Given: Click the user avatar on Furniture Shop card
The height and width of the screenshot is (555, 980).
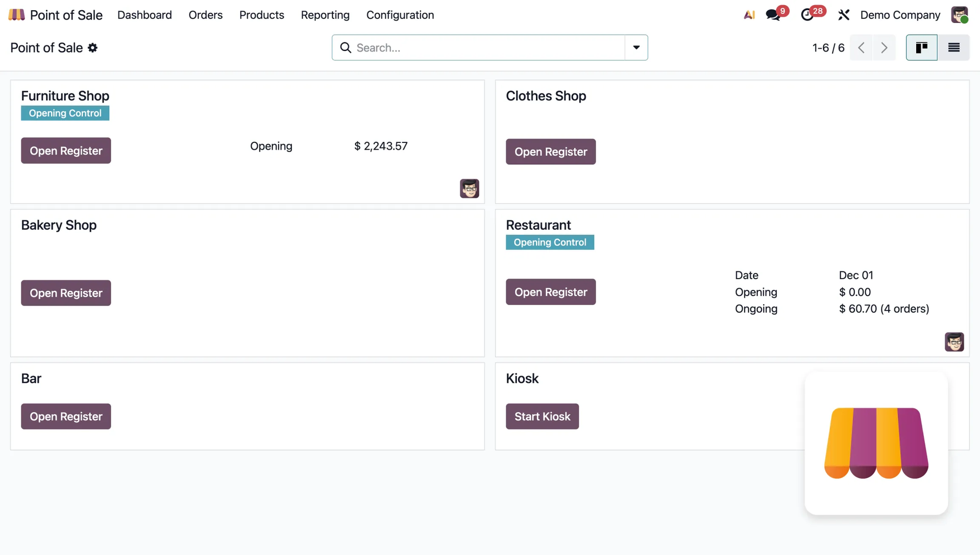Looking at the screenshot, I should click(470, 188).
